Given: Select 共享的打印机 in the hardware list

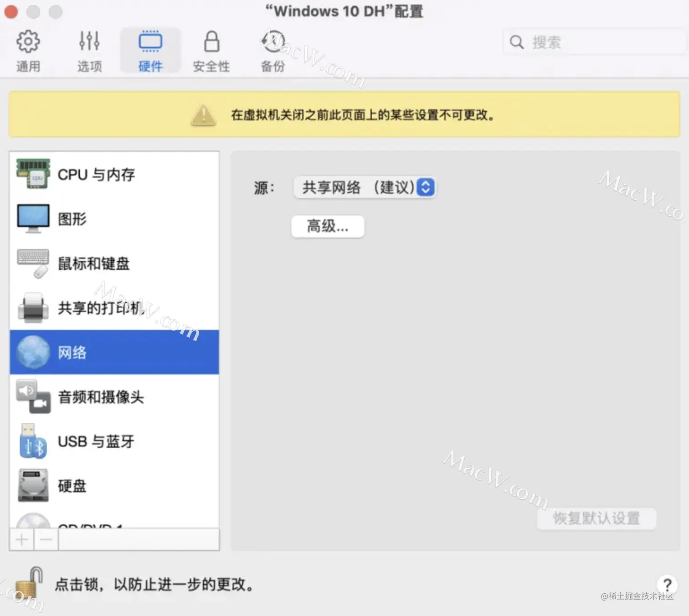Looking at the screenshot, I should point(114,308).
